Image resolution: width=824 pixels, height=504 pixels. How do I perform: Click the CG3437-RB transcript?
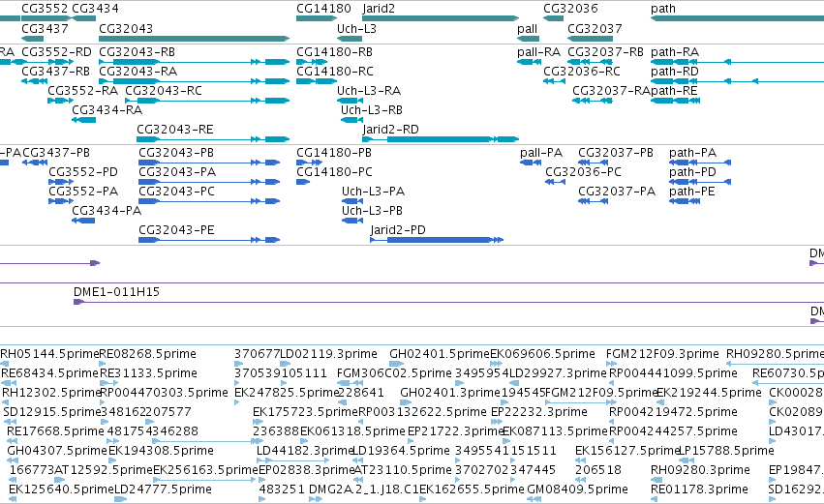[56, 72]
